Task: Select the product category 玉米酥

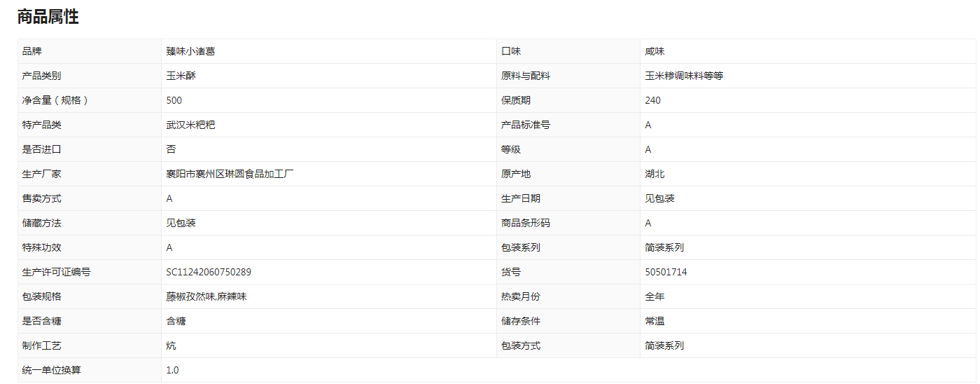Action: point(181,76)
